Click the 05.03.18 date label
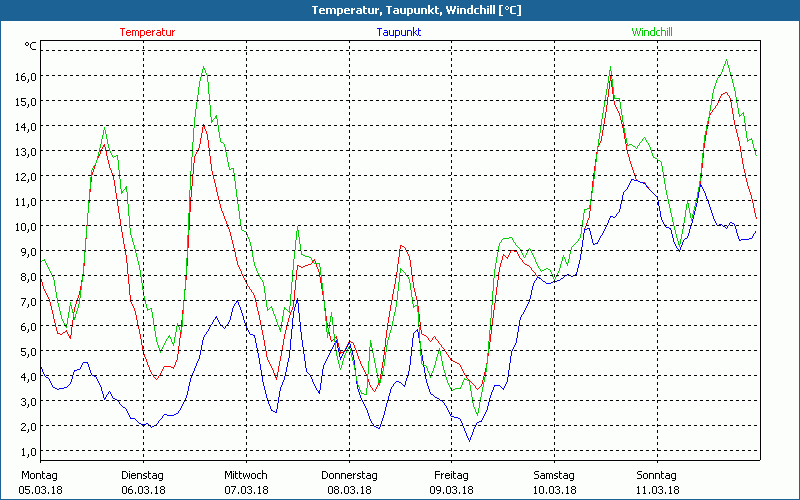The height and width of the screenshot is (500, 800). pyautogui.click(x=41, y=490)
